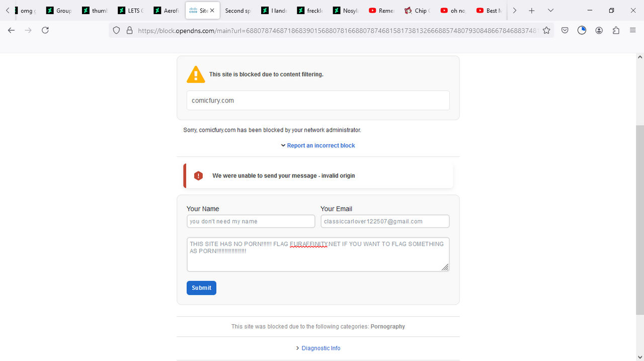Click the 'Pornography' category text

(x=387, y=326)
